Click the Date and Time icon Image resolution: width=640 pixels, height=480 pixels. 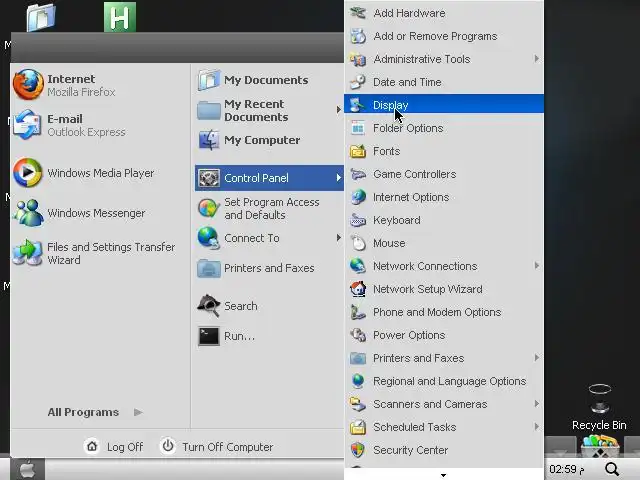pyautogui.click(x=358, y=82)
